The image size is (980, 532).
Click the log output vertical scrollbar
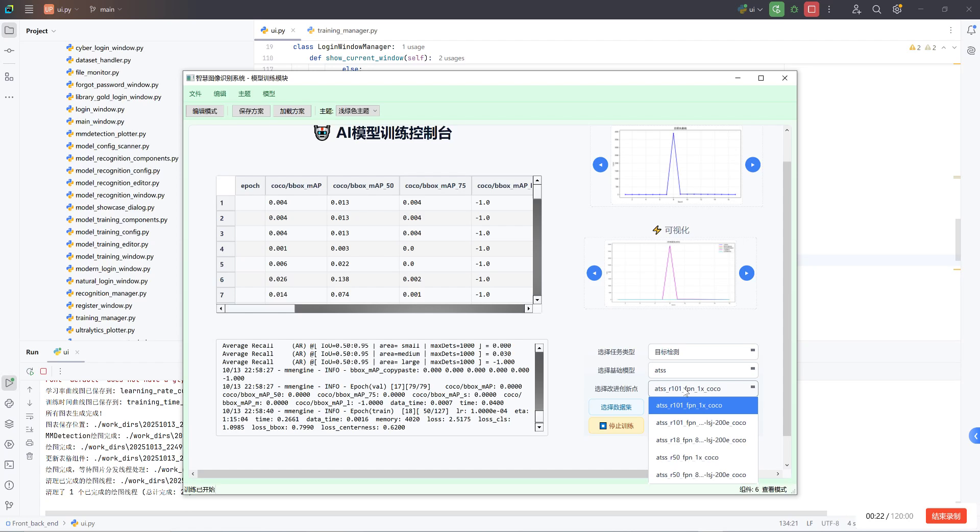(539, 387)
